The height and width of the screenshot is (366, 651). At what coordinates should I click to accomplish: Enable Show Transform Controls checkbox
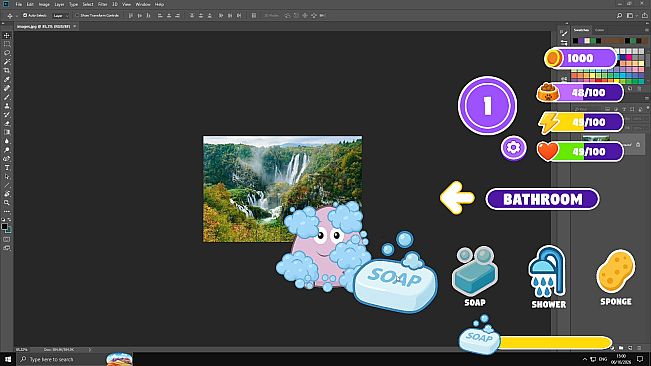[77, 15]
